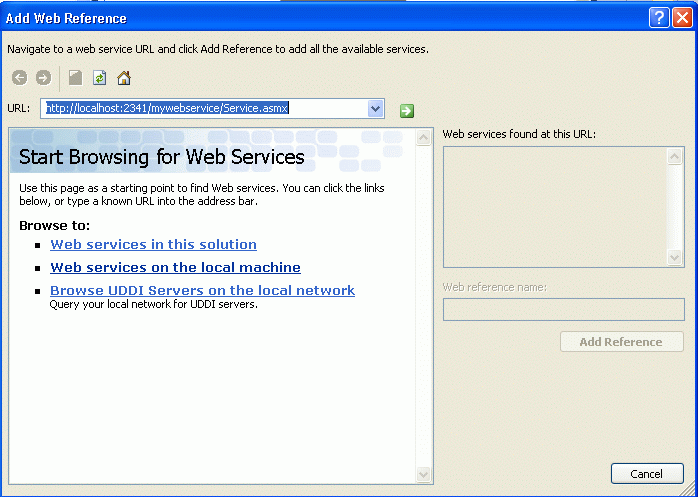Open the URL dropdown list

point(376,108)
